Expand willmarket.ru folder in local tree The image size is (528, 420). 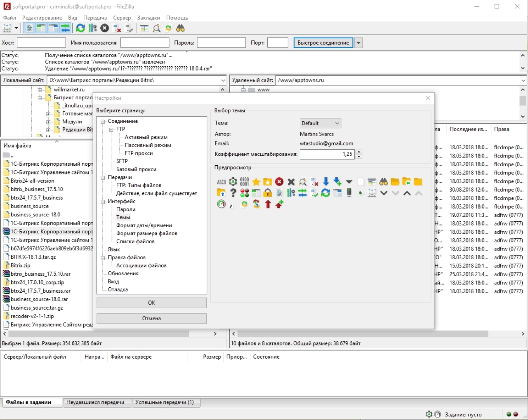click(40, 90)
